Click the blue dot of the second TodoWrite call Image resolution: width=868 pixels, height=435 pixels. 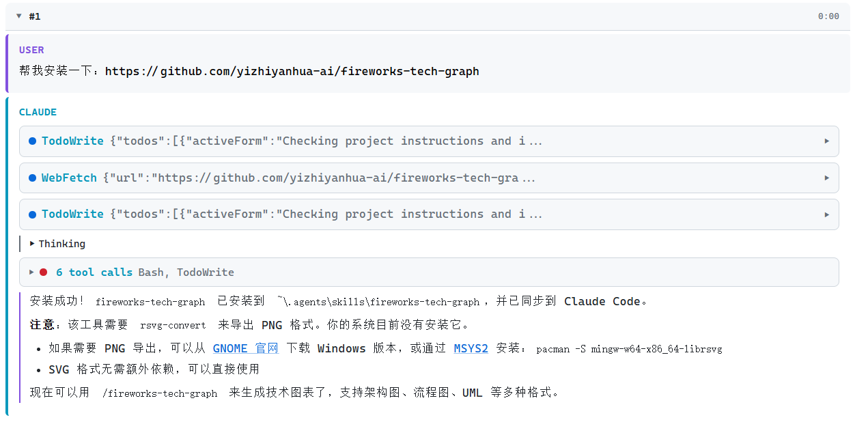[x=32, y=214]
